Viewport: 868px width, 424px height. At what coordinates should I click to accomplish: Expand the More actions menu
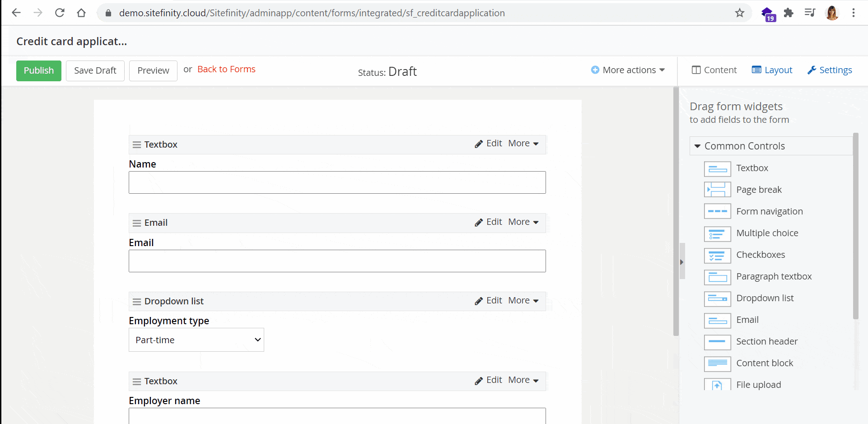pyautogui.click(x=628, y=70)
